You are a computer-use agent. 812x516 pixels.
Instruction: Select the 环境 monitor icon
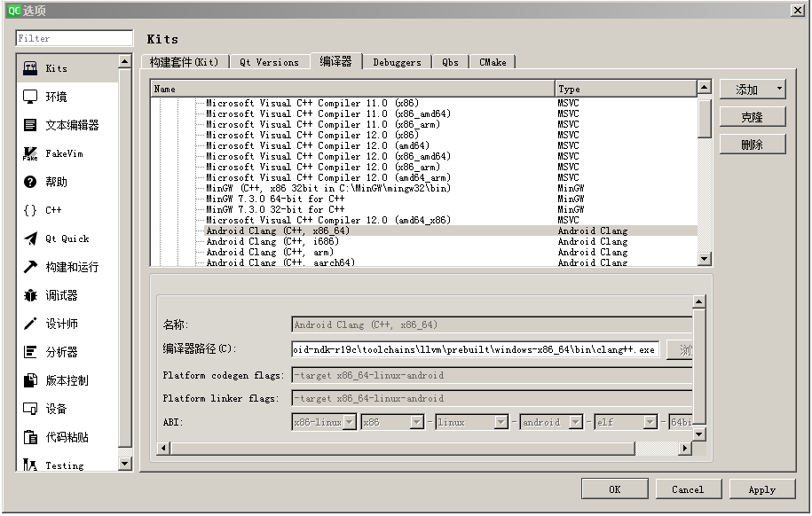(30, 97)
